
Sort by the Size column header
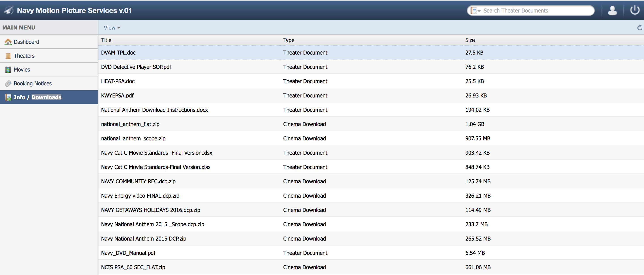tap(470, 40)
